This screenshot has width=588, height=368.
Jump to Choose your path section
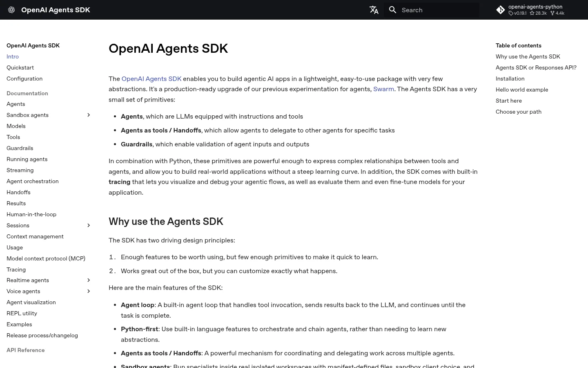pos(519,112)
